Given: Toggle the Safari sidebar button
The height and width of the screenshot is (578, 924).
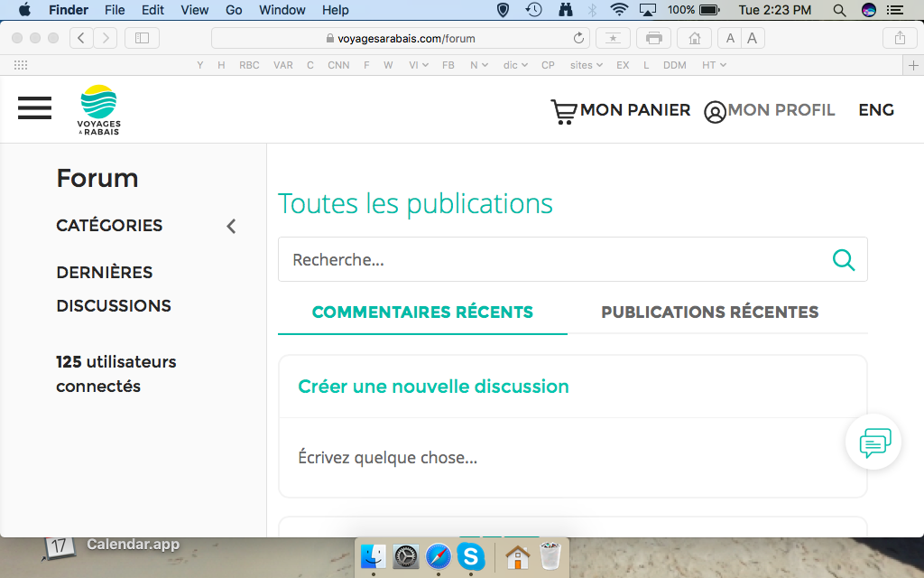Looking at the screenshot, I should (142, 38).
